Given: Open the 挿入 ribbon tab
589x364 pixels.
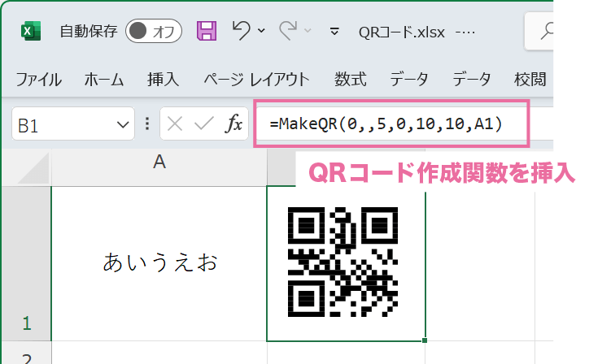Looking at the screenshot, I should pyautogui.click(x=163, y=80).
